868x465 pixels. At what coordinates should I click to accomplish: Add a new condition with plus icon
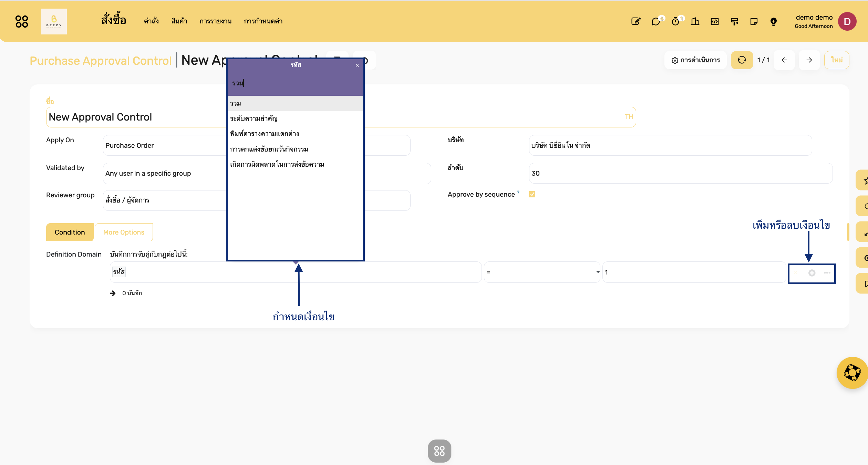point(812,273)
